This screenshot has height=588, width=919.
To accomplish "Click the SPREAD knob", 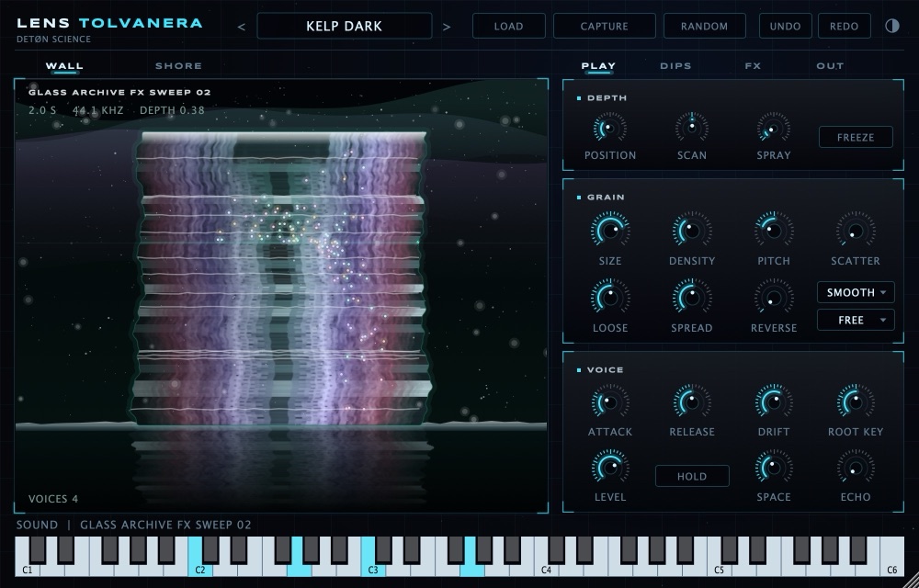I will (x=692, y=297).
